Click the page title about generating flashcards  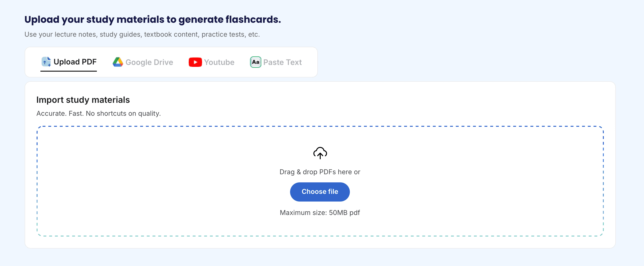coord(153,19)
